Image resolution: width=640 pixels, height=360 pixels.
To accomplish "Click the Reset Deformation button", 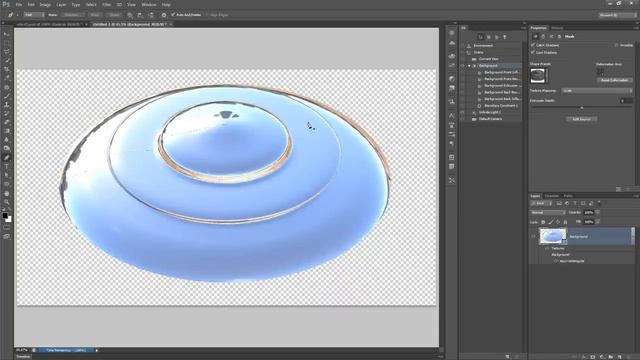I will pos(615,80).
